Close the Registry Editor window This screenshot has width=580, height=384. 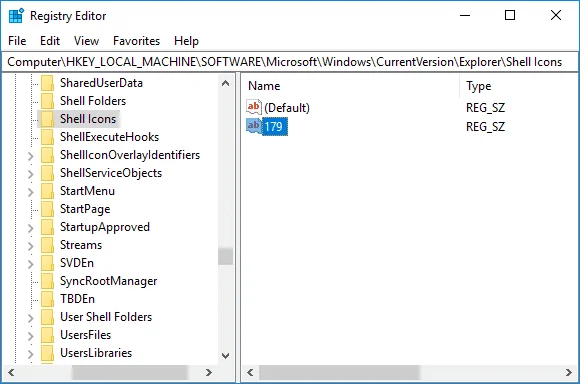coord(556,16)
